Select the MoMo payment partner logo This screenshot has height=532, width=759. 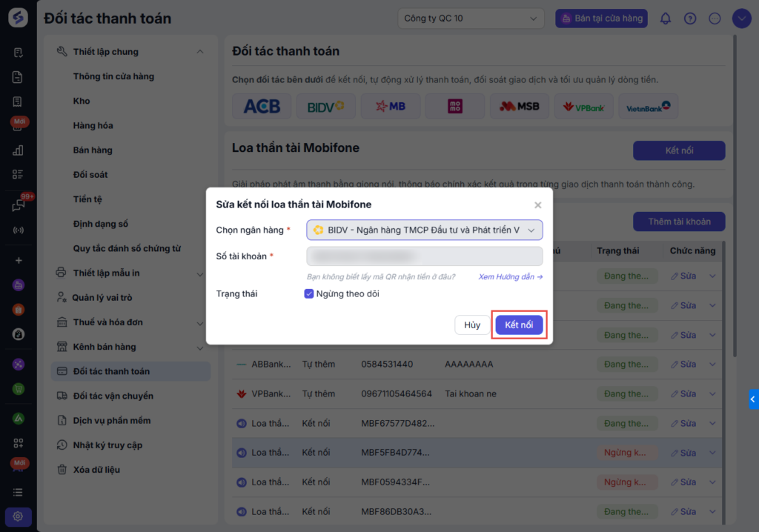tap(455, 107)
